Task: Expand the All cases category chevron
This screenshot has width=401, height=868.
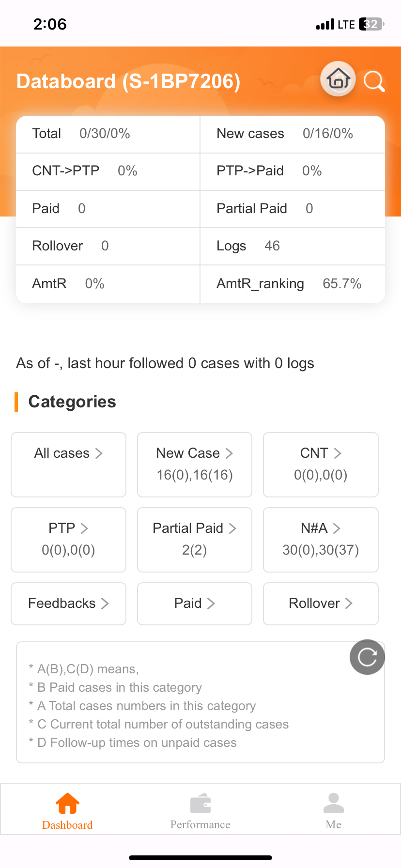Action: (99, 453)
